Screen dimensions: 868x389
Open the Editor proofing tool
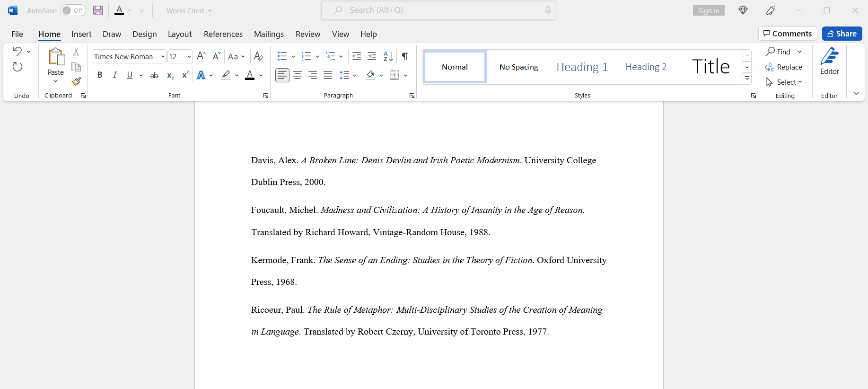click(829, 62)
